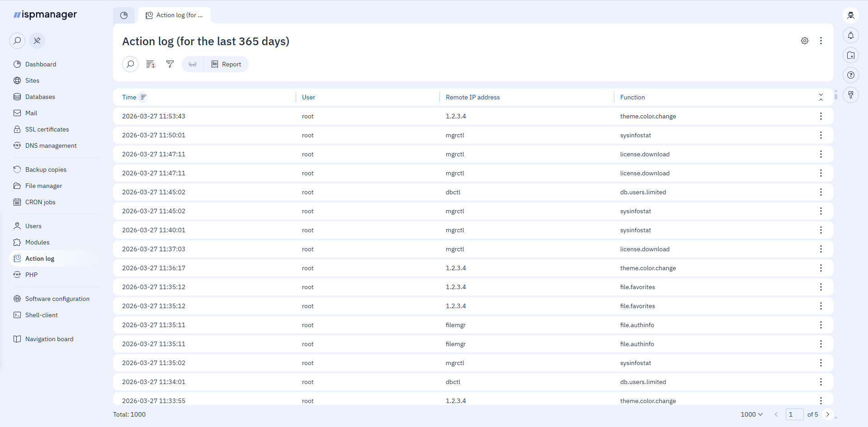Open row menu for 11:53:43 theme.color.change
This screenshot has height=427, width=868.
[x=821, y=116]
